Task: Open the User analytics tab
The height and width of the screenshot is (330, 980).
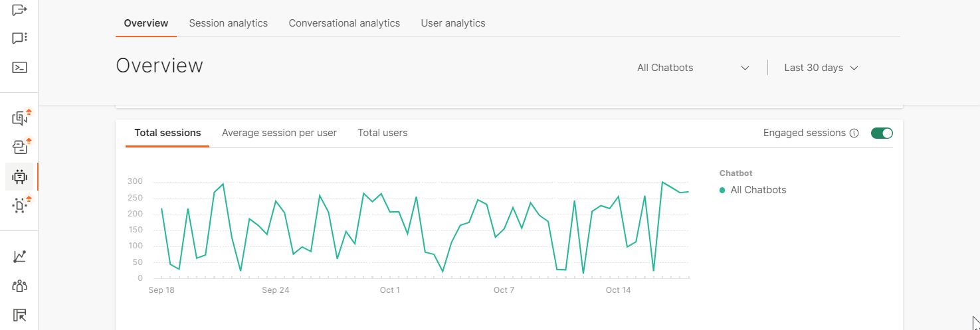Action: pyautogui.click(x=453, y=23)
